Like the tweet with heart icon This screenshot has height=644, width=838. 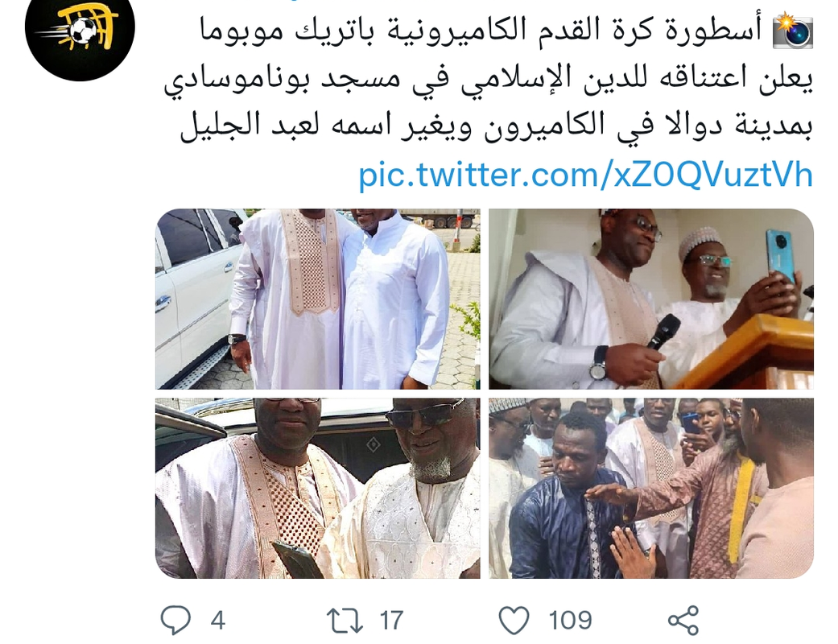coord(514,621)
